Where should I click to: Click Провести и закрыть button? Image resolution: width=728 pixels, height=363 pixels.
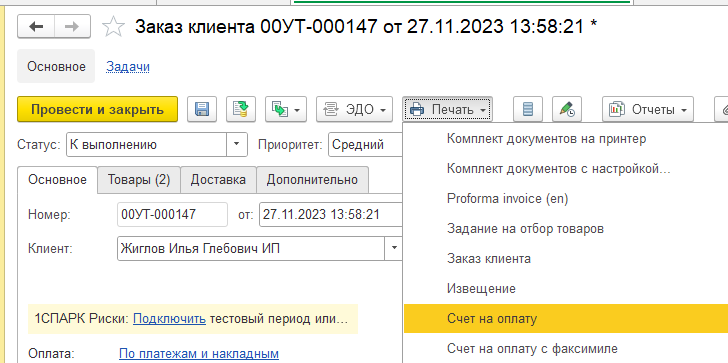pos(98,110)
